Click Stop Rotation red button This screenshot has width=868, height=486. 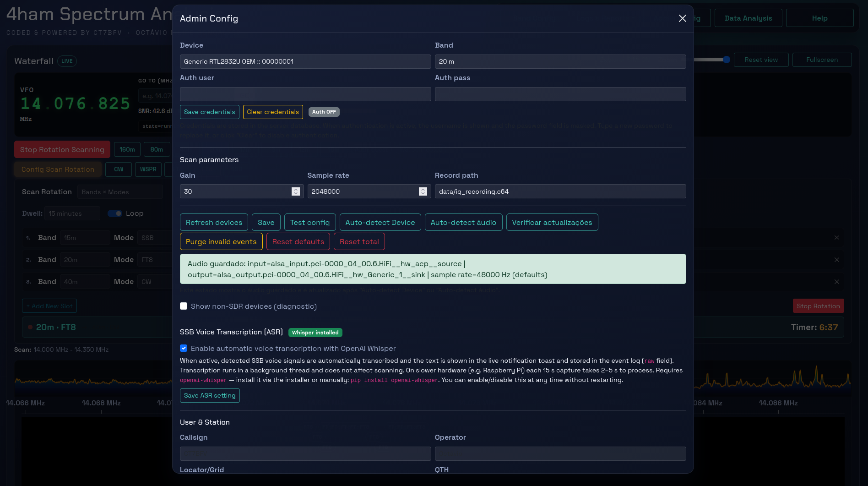(x=818, y=306)
